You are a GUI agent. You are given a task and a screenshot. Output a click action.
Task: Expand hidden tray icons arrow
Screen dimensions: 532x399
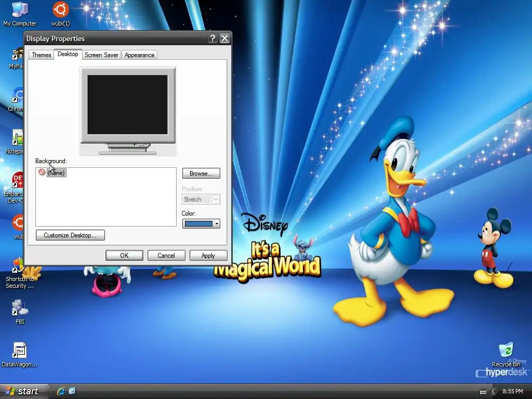click(x=494, y=392)
